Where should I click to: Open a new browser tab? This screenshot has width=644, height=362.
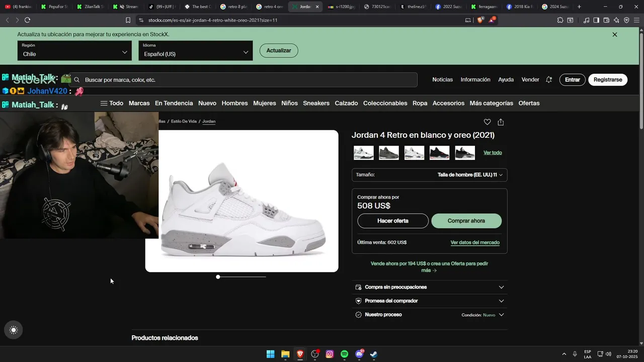pyautogui.click(x=579, y=7)
